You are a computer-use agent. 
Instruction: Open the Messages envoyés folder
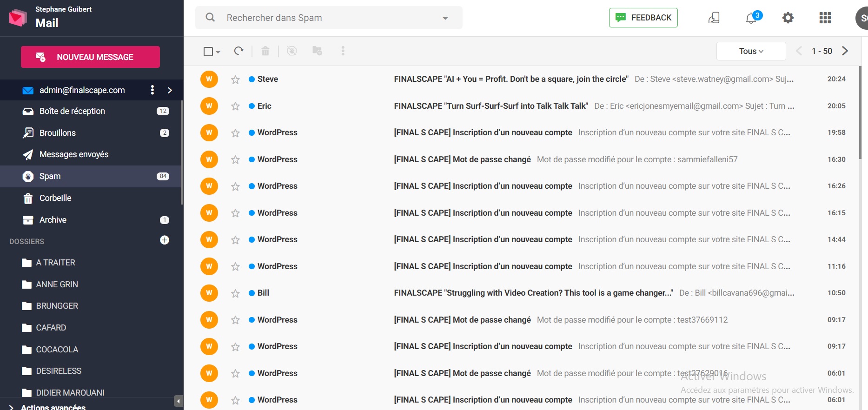click(x=91, y=154)
